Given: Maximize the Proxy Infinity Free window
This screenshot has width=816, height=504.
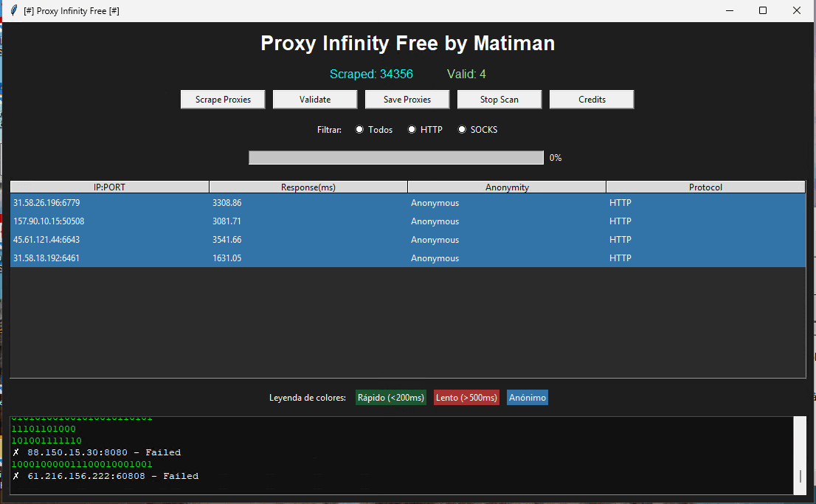Looking at the screenshot, I should point(763,10).
